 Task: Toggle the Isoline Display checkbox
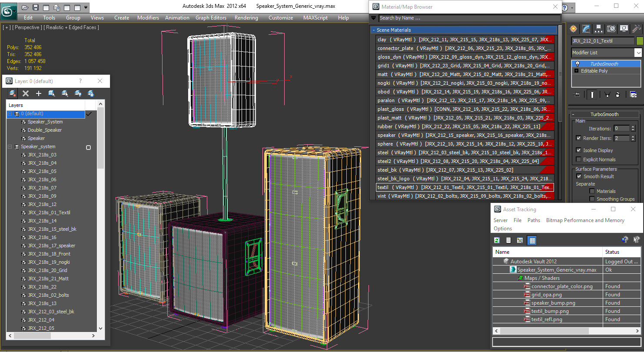pos(578,150)
